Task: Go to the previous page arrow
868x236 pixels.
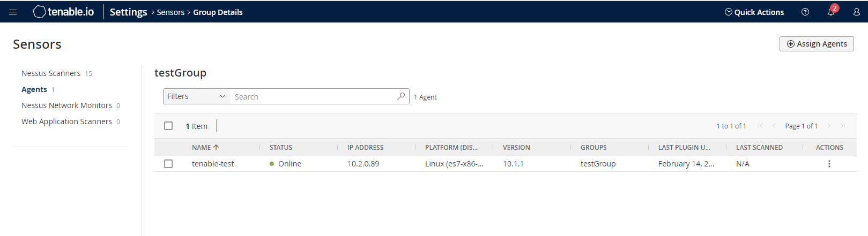Action: [774, 126]
